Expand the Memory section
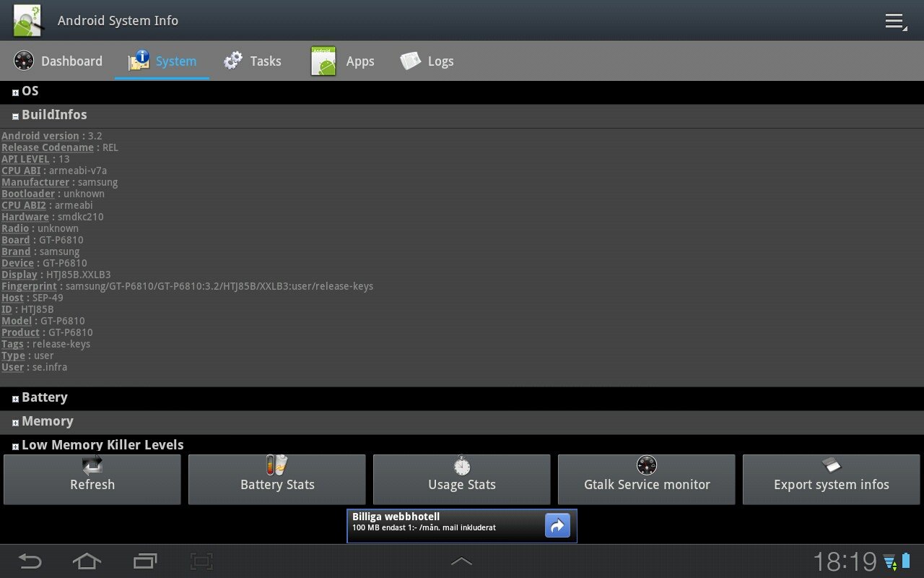The width and height of the screenshot is (924, 578). [462, 422]
